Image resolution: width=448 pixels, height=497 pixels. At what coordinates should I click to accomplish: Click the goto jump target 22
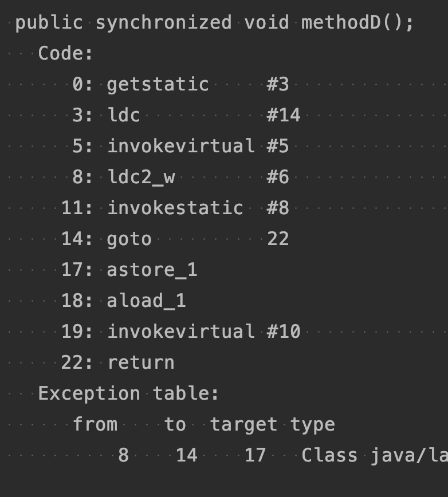(278, 239)
